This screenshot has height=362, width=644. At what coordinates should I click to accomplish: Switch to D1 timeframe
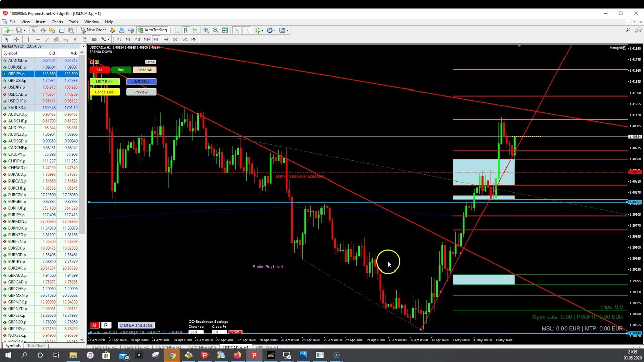coord(175,39)
